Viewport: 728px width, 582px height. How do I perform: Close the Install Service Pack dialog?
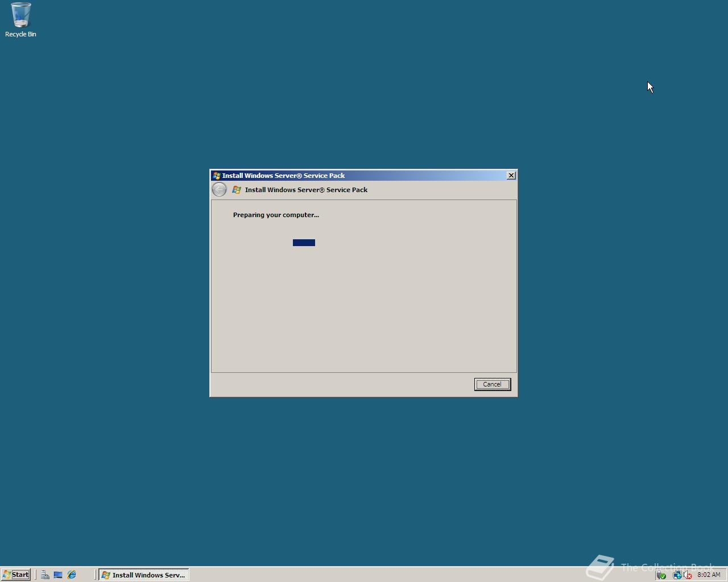pos(511,176)
